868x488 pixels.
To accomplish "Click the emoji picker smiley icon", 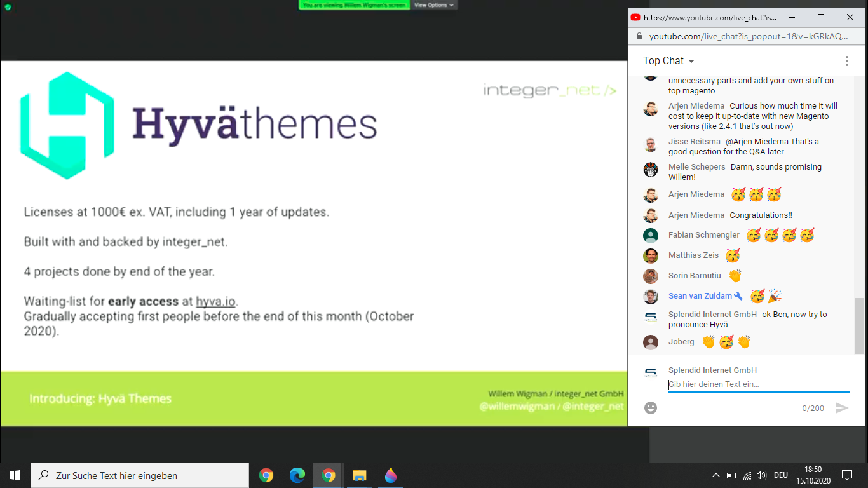I will 651,408.
